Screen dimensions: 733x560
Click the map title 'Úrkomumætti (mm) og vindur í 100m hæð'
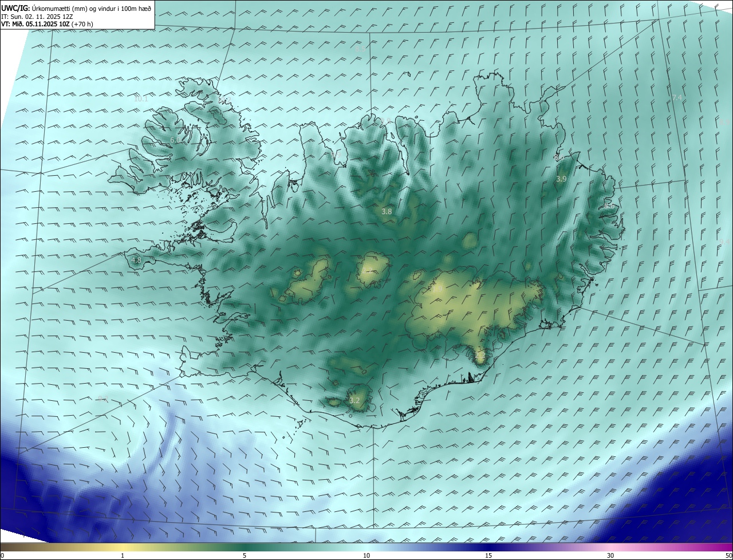[x=92, y=8]
